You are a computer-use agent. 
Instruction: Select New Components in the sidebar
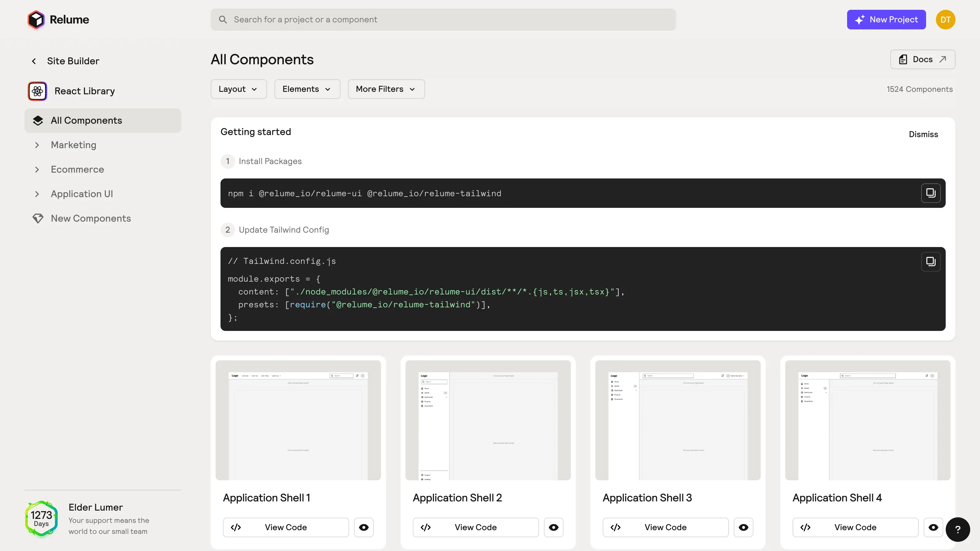tap(103, 218)
